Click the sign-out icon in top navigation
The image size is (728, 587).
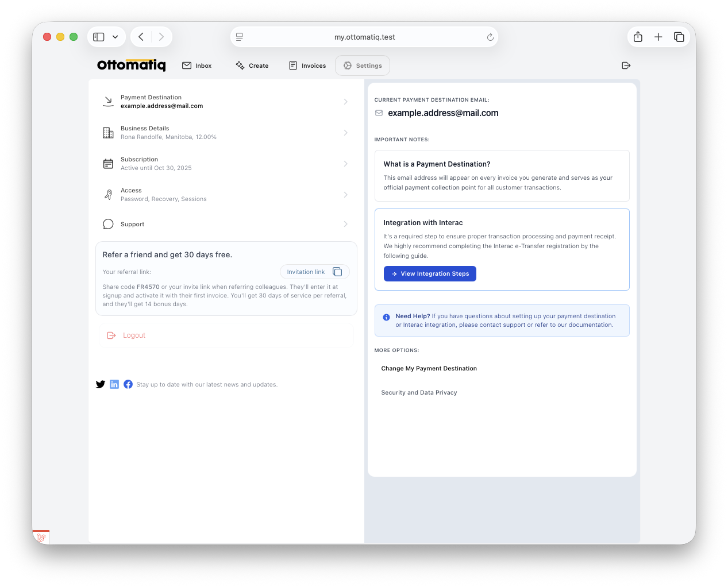626,65
